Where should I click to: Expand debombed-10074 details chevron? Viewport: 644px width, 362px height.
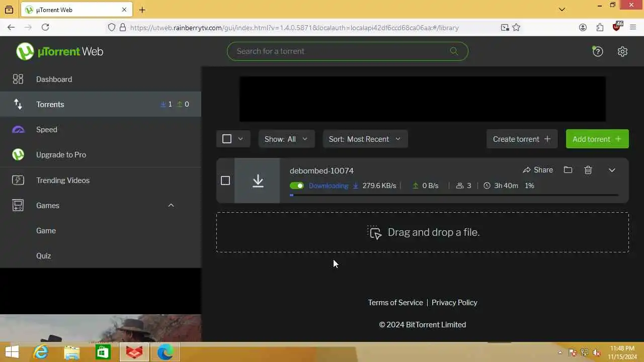point(612,170)
